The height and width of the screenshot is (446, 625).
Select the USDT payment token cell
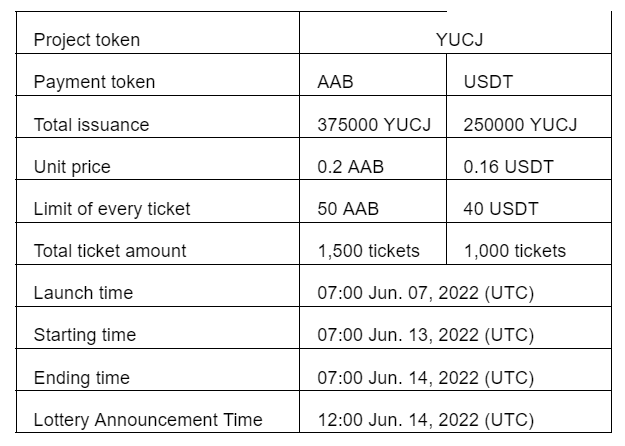click(x=488, y=82)
